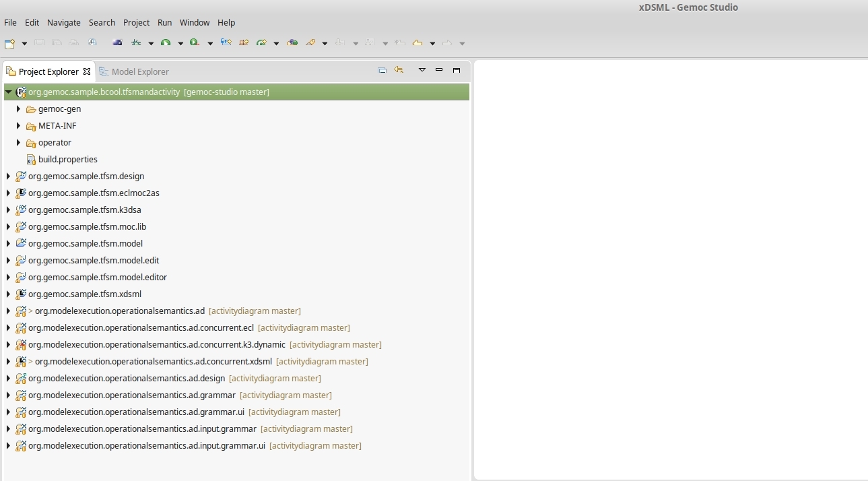Toggle Link with Editor in Project Explorer
The width and height of the screenshot is (868, 481).
399,70
